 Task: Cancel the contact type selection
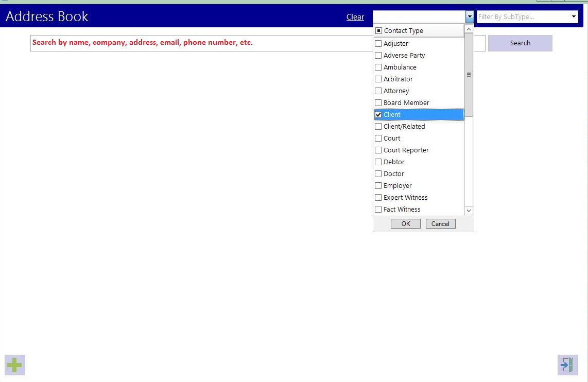[x=441, y=224]
